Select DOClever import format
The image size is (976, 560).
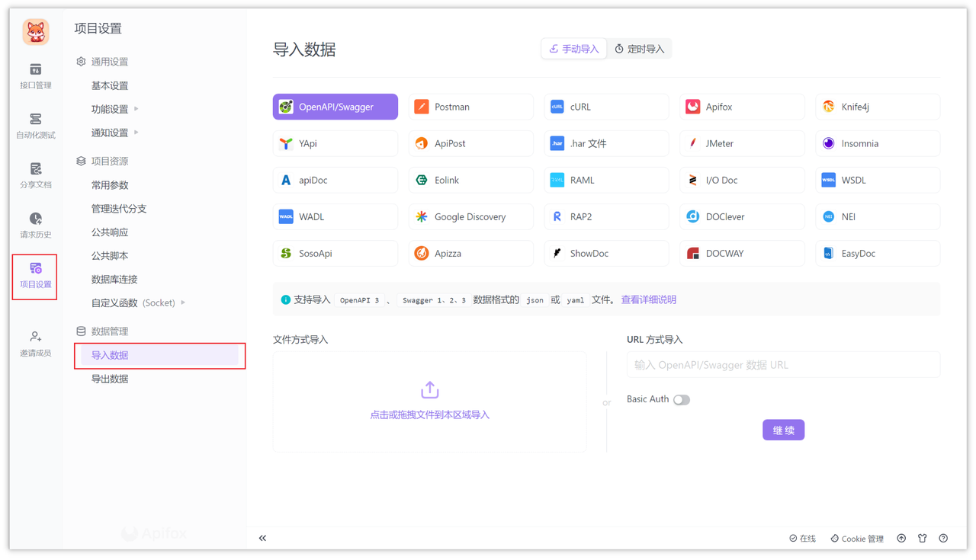tap(742, 216)
